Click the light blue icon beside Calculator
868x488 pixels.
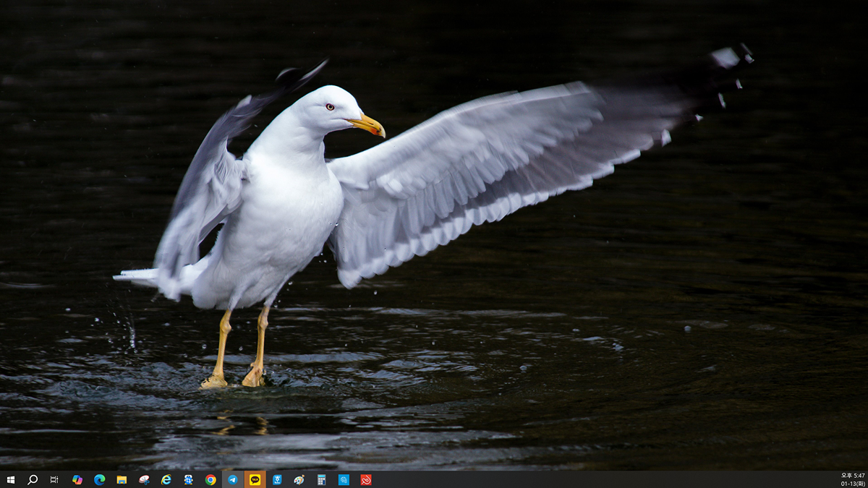(x=344, y=479)
